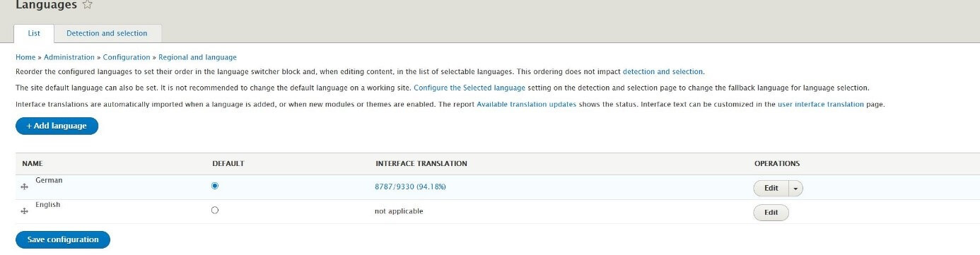Open German translation status 8787/9330 link

(x=410, y=186)
